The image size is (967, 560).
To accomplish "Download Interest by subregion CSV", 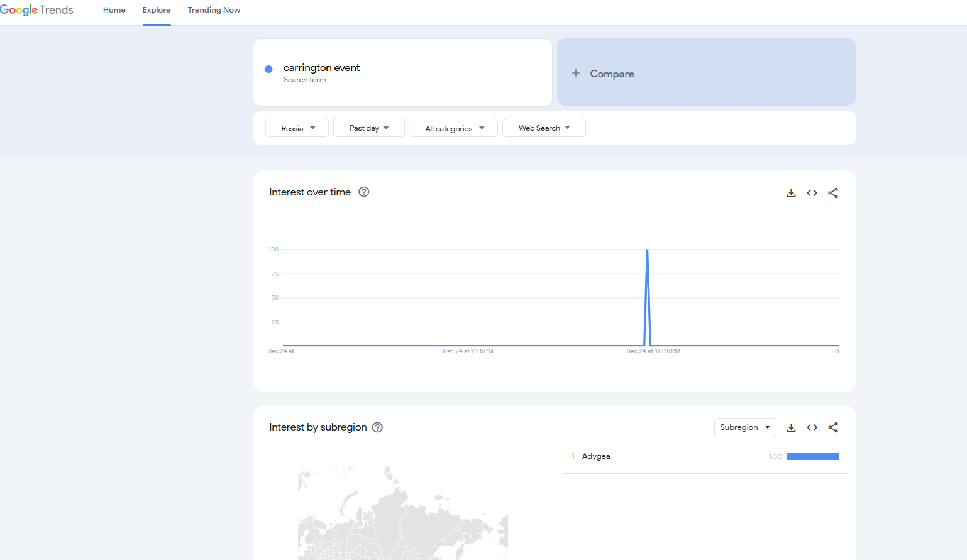I will point(791,427).
